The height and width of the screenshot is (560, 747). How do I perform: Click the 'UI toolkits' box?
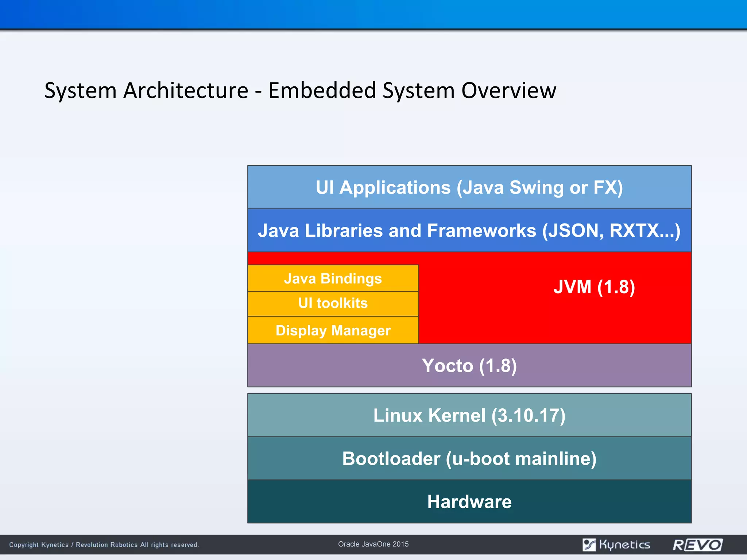tap(333, 304)
